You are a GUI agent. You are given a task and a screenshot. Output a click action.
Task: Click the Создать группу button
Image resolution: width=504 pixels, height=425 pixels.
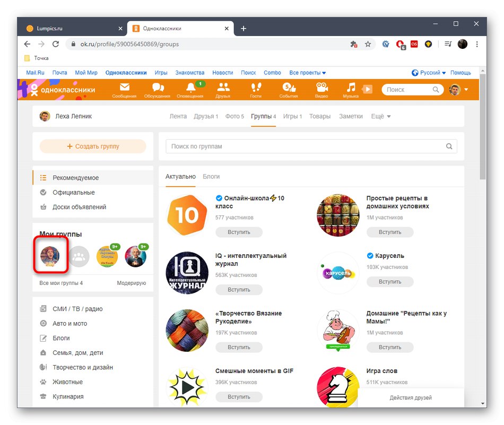point(92,146)
